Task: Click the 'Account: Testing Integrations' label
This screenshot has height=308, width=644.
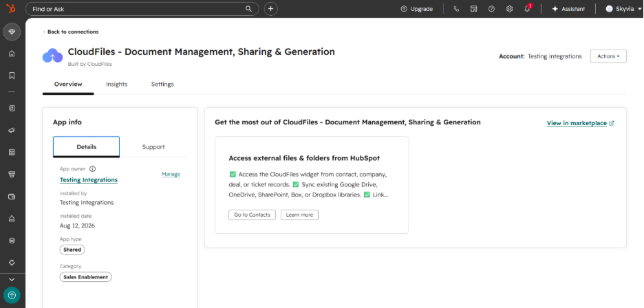Action: tap(540, 56)
